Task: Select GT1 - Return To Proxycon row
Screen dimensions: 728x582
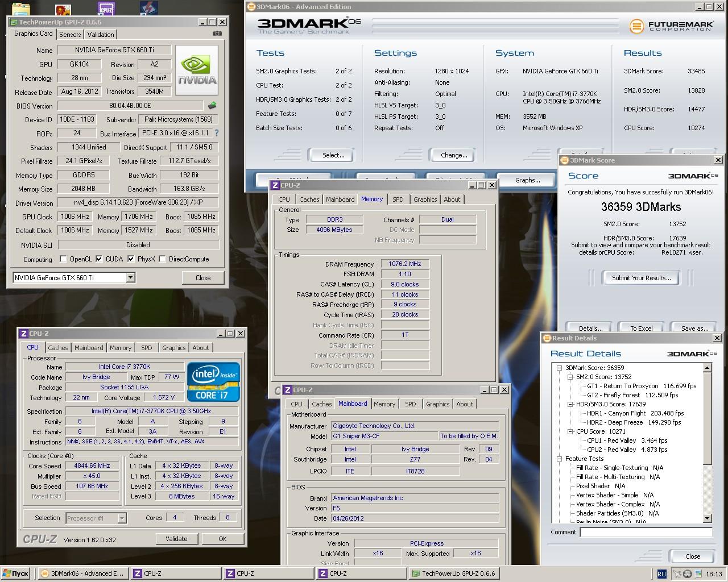Action: tap(642, 386)
